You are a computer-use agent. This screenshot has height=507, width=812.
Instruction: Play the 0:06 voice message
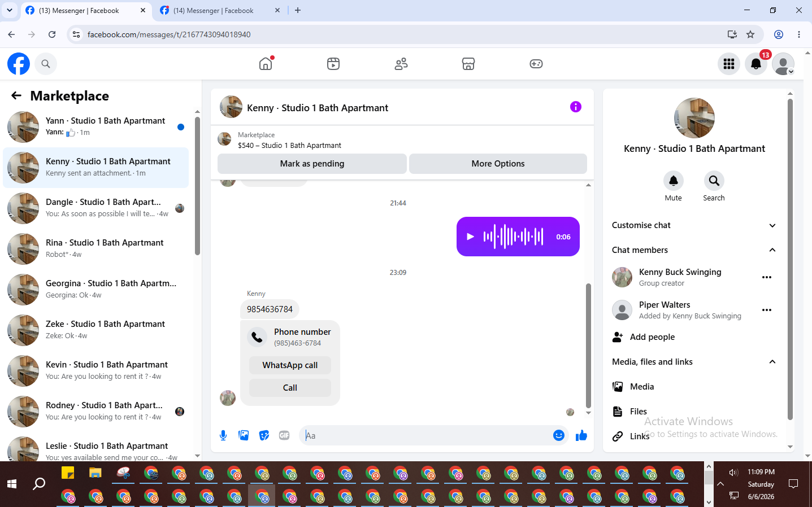(470, 237)
